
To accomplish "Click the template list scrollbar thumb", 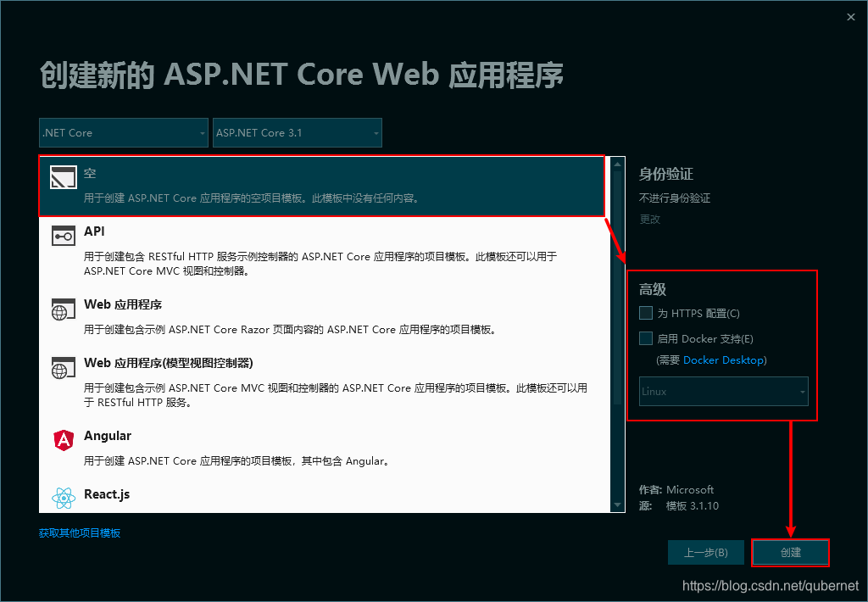I will 618,288.
